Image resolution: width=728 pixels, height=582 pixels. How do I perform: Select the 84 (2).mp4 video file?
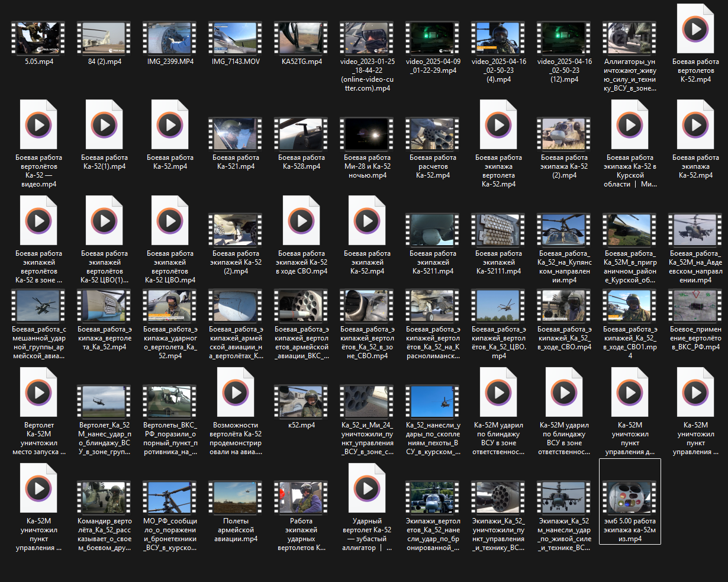[x=104, y=38]
